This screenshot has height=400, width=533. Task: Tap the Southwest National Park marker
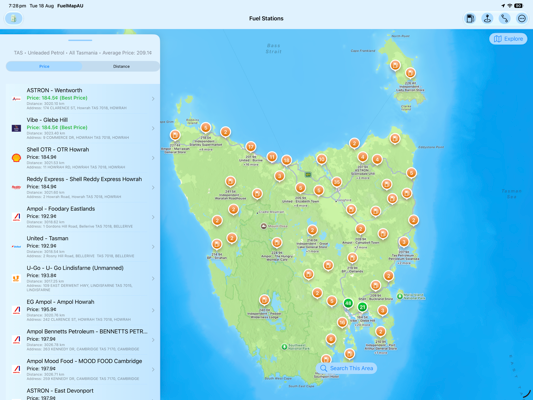tap(285, 347)
